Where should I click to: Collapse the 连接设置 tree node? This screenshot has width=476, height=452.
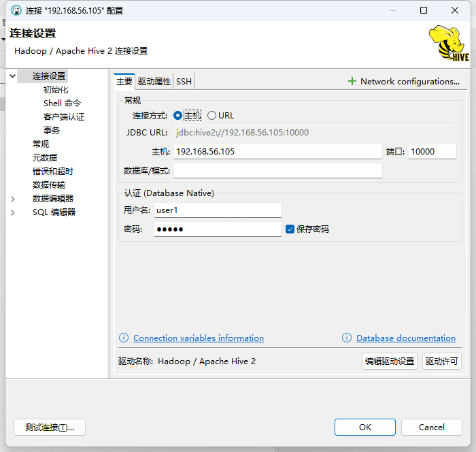coord(12,76)
